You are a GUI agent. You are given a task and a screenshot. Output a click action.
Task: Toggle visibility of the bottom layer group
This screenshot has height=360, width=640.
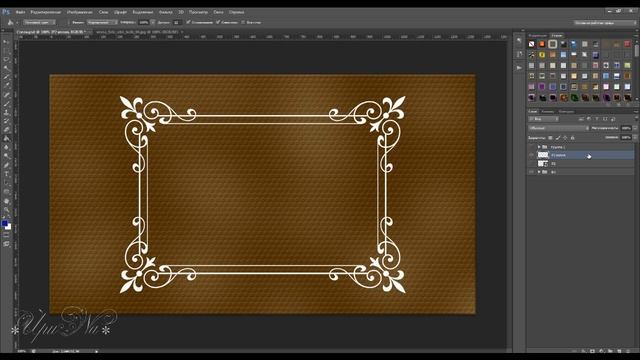pyautogui.click(x=531, y=172)
